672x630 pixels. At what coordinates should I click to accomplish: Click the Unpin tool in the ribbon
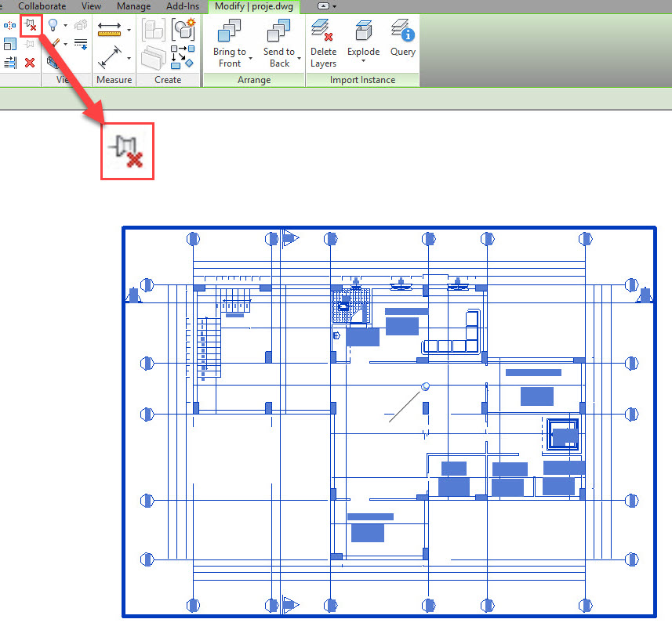[31, 26]
